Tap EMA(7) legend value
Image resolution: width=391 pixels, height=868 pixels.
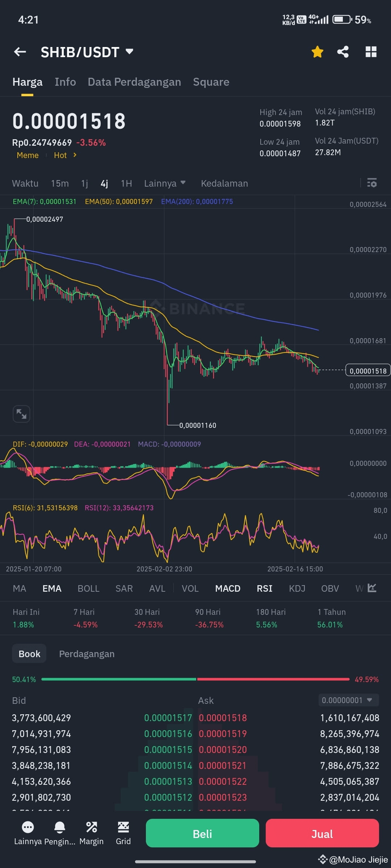click(x=45, y=201)
